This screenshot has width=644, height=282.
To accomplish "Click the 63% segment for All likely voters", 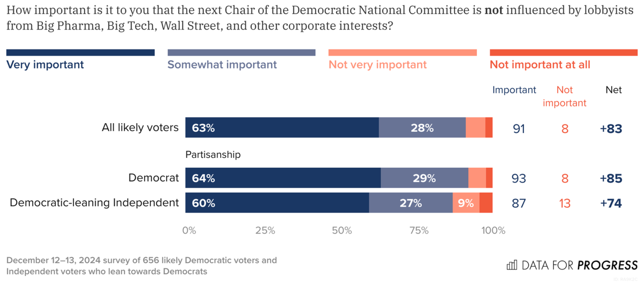I will pyautogui.click(x=282, y=128).
